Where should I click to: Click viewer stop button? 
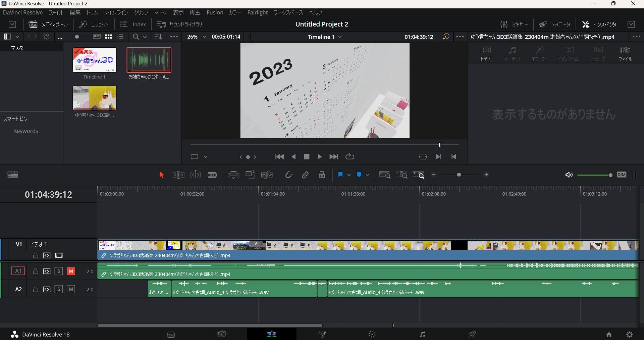tap(307, 157)
